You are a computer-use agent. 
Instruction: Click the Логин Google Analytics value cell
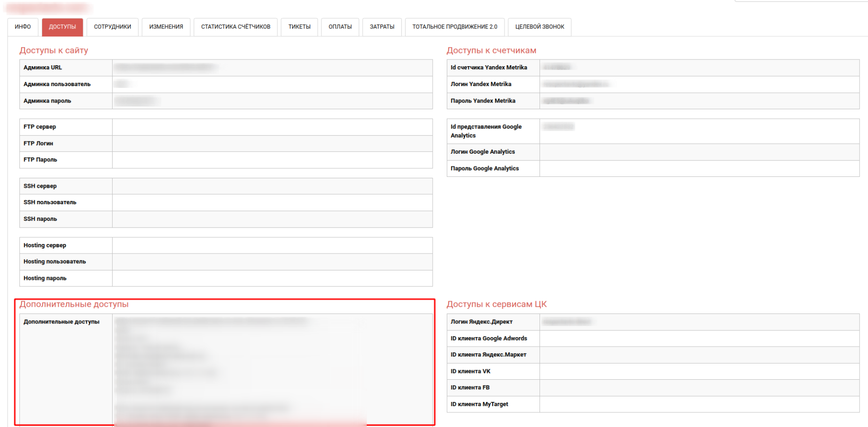(x=699, y=152)
